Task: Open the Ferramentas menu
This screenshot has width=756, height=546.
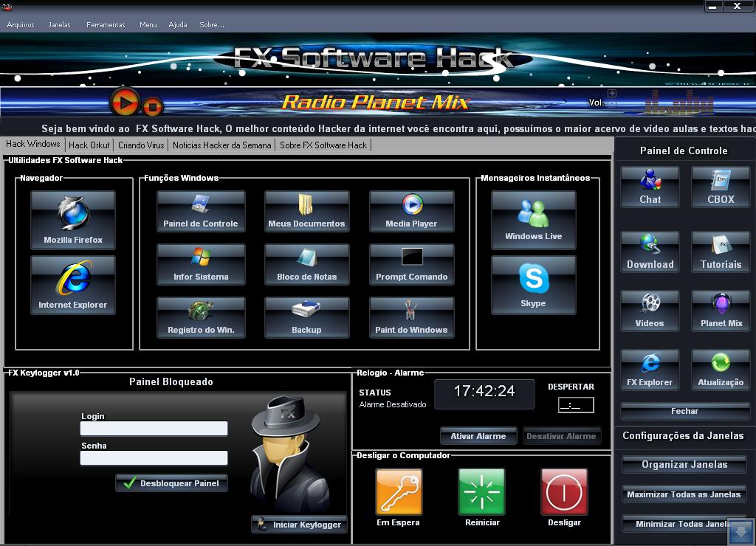Action: [106, 24]
